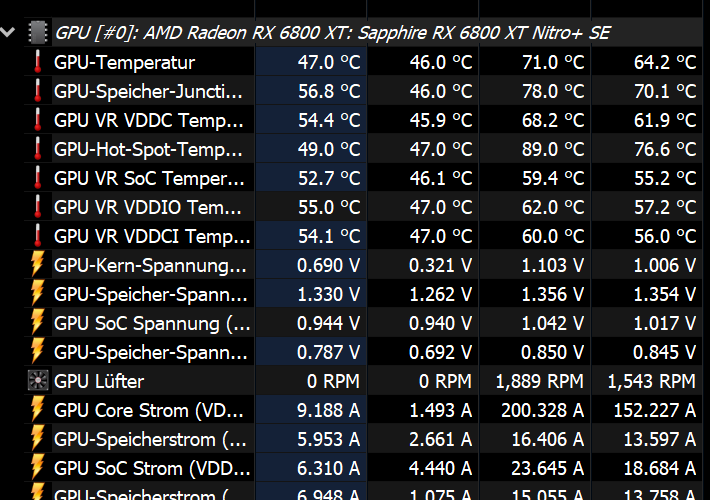Click thermometer icon beside GPU VR VDDCI Temp...

point(38,236)
